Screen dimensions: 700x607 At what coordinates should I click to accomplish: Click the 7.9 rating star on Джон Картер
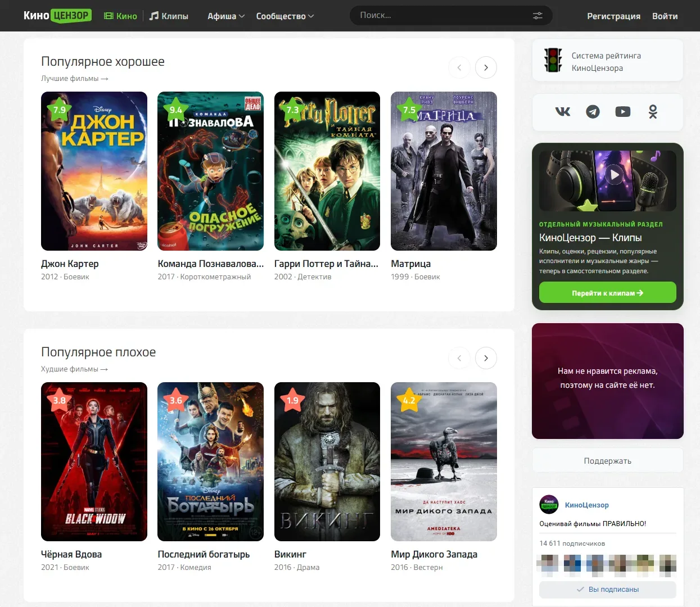point(59,110)
